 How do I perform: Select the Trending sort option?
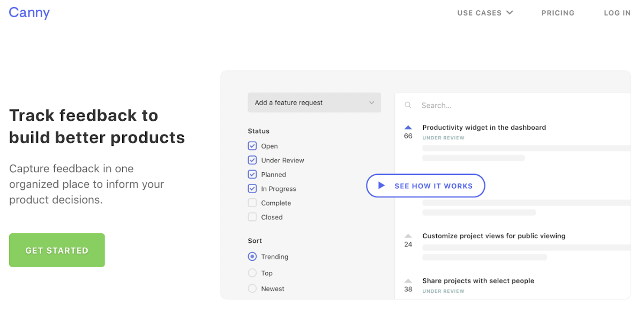tap(252, 257)
